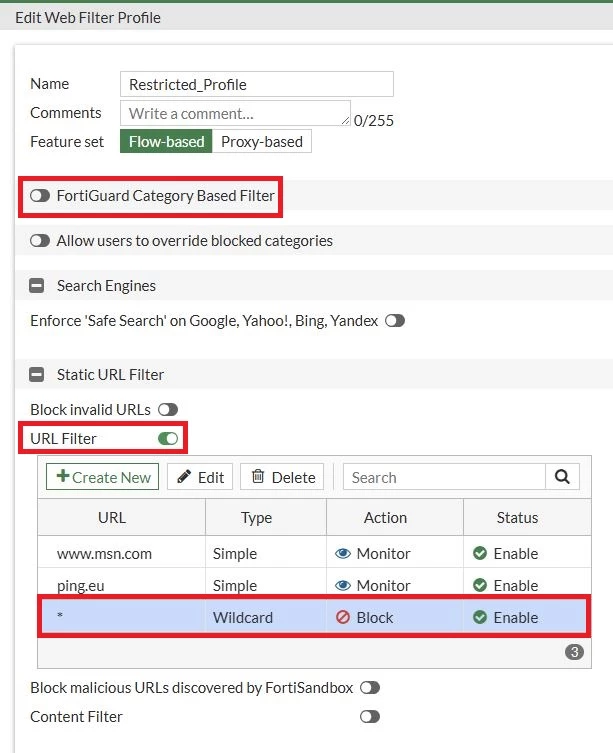Viewport: 613px width, 753px height.
Task: Click the Name field Restricted_Profile
Action: click(x=257, y=84)
